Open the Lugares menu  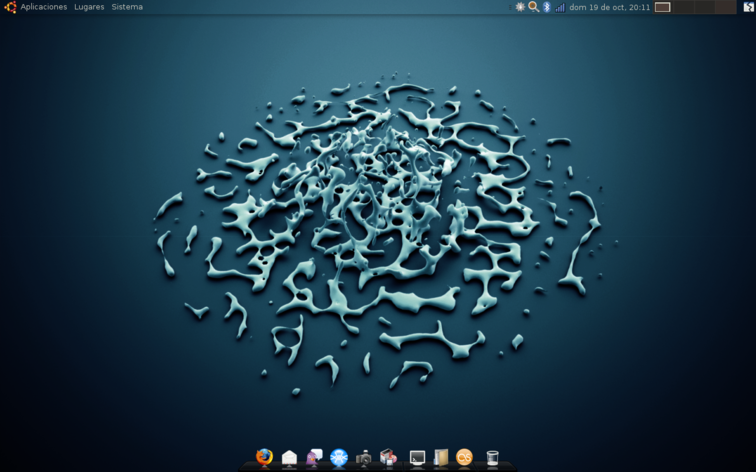[89, 7]
